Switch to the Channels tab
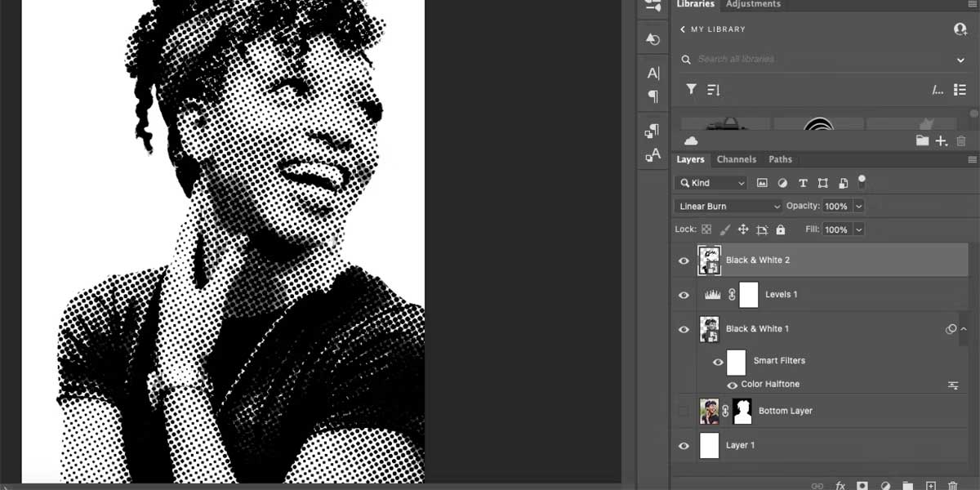The height and width of the screenshot is (490, 980). [x=736, y=159]
